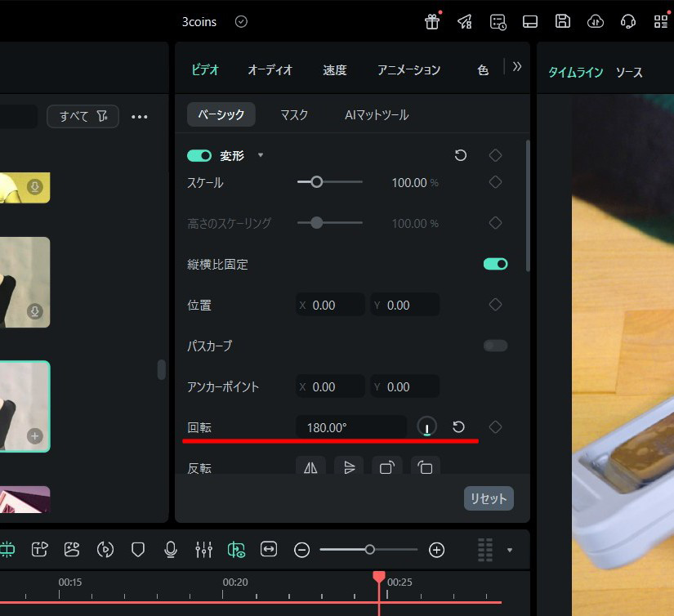Expand the hidden panel tabs chevron
The width and height of the screenshot is (674, 616).
(x=517, y=68)
